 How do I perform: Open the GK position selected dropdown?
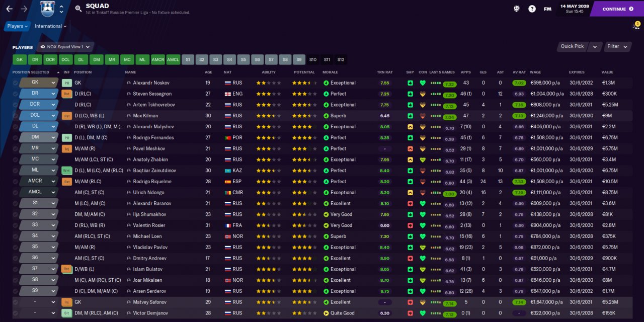tap(39, 83)
